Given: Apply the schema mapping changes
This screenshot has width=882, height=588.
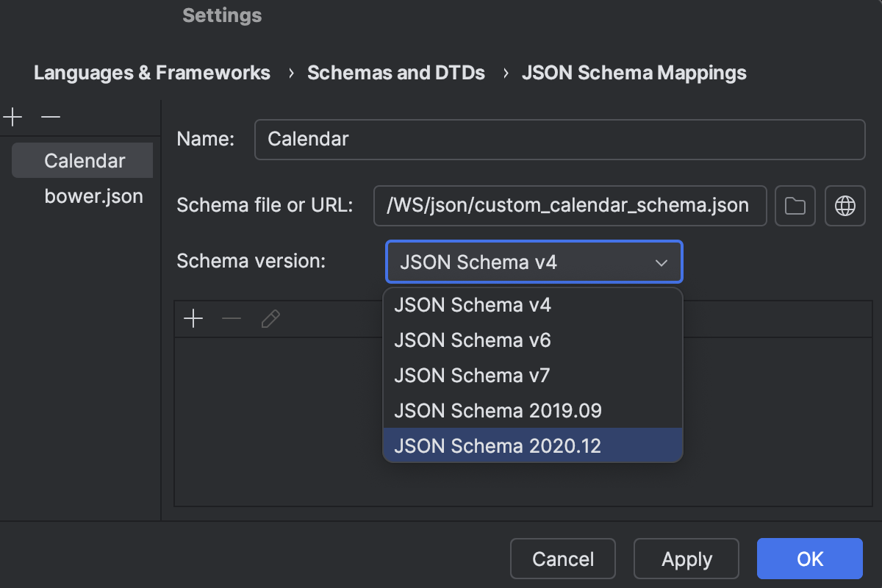Looking at the screenshot, I should pyautogui.click(x=686, y=559).
